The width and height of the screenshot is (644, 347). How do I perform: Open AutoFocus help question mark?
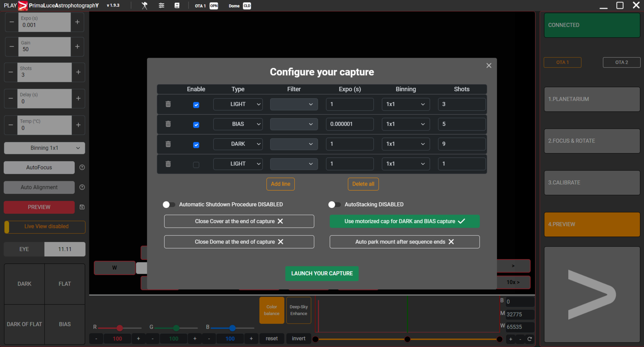82,167
